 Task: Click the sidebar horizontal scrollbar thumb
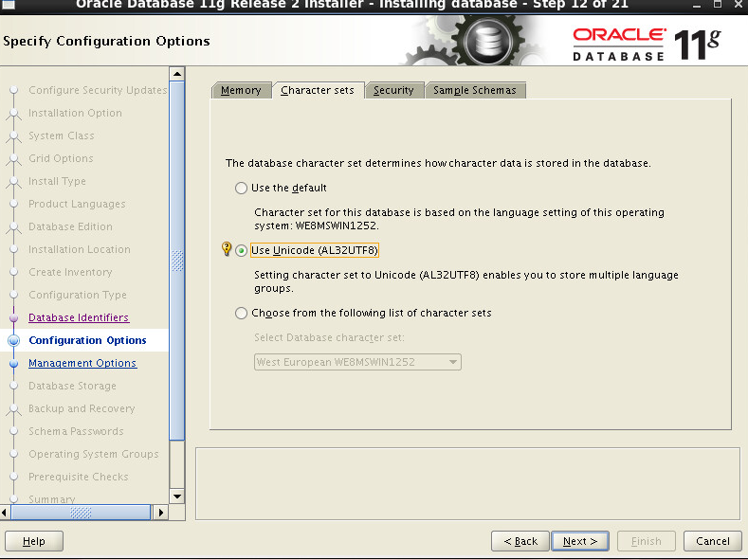point(81,513)
